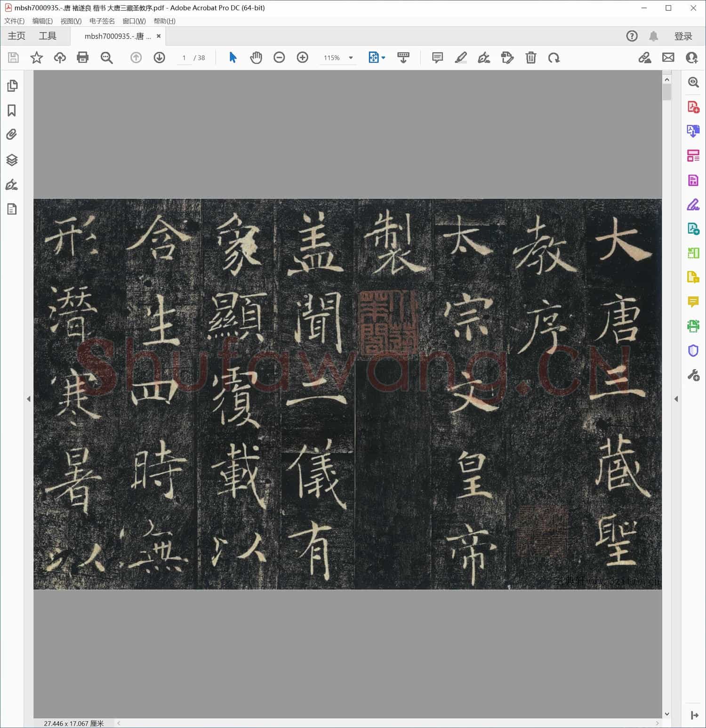The height and width of the screenshot is (728, 706).
Task: Click the 登录 sign-in button
Action: (x=683, y=36)
